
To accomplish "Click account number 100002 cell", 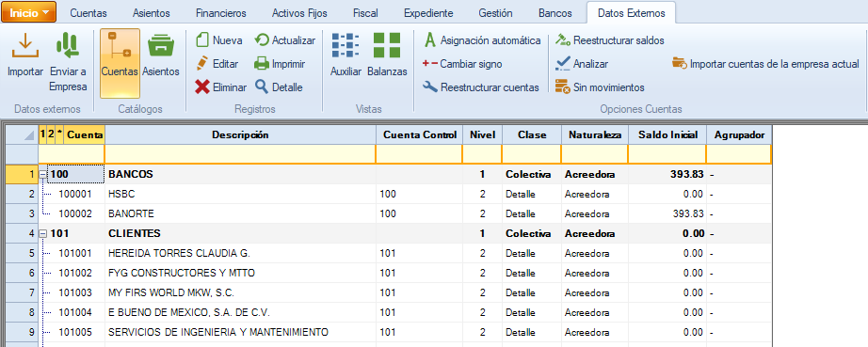I will click(75, 213).
